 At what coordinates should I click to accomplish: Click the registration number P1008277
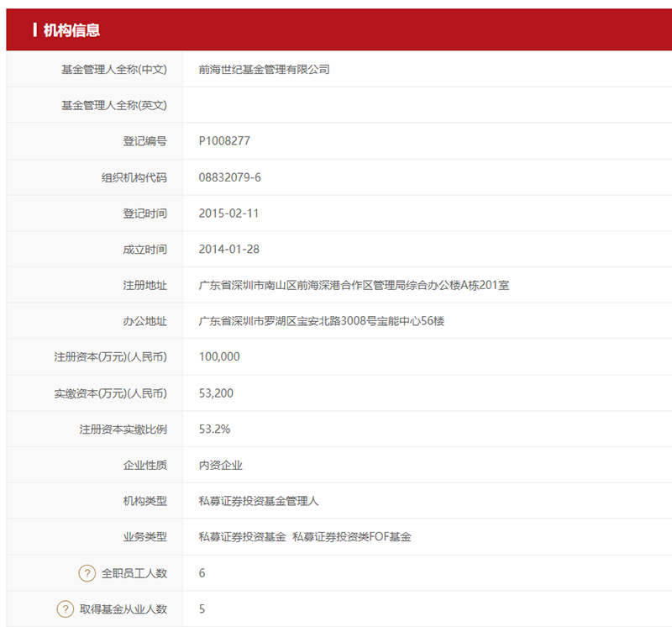pos(224,141)
